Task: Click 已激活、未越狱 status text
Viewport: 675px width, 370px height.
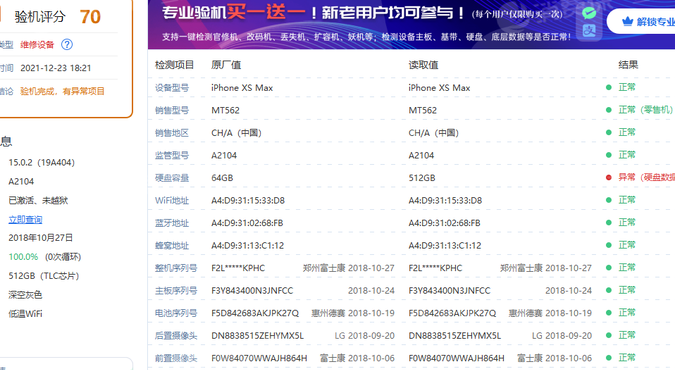Action: tap(38, 200)
